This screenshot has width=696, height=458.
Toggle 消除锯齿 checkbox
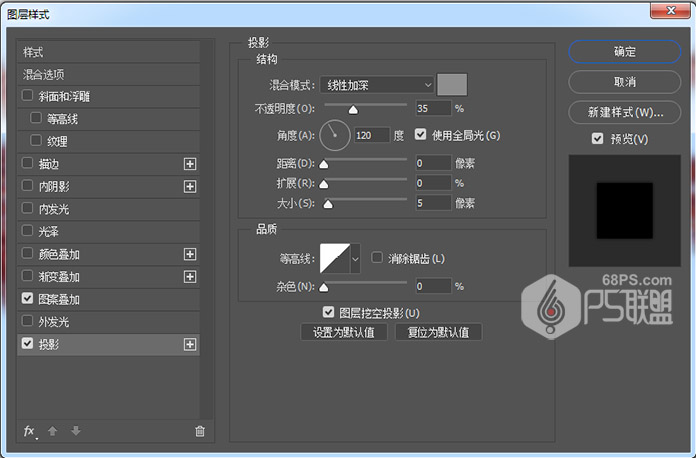(377, 258)
